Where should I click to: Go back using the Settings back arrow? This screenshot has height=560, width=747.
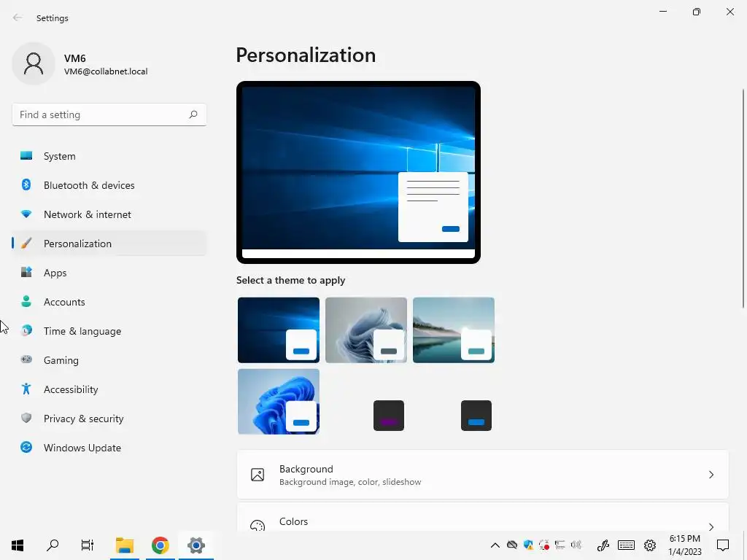(x=18, y=17)
